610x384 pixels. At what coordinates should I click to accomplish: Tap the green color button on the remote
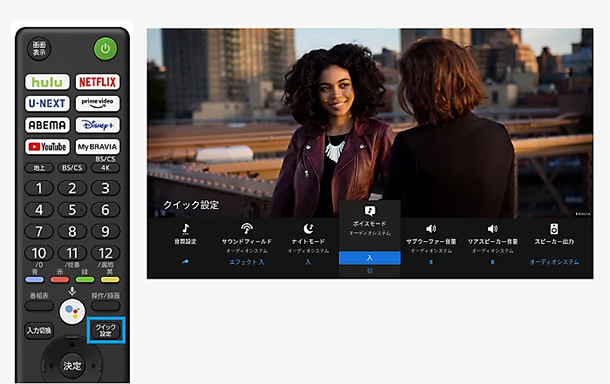[x=85, y=279]
